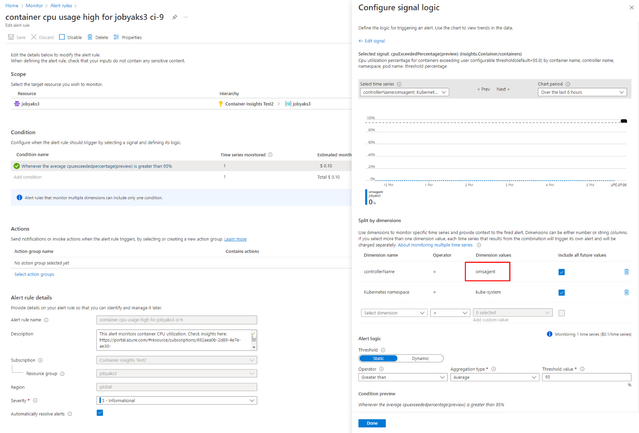Image resolution: width=639 pixels, height=433 pixels.
Task: Click the Subscription info icon
Action: [40, 360]
